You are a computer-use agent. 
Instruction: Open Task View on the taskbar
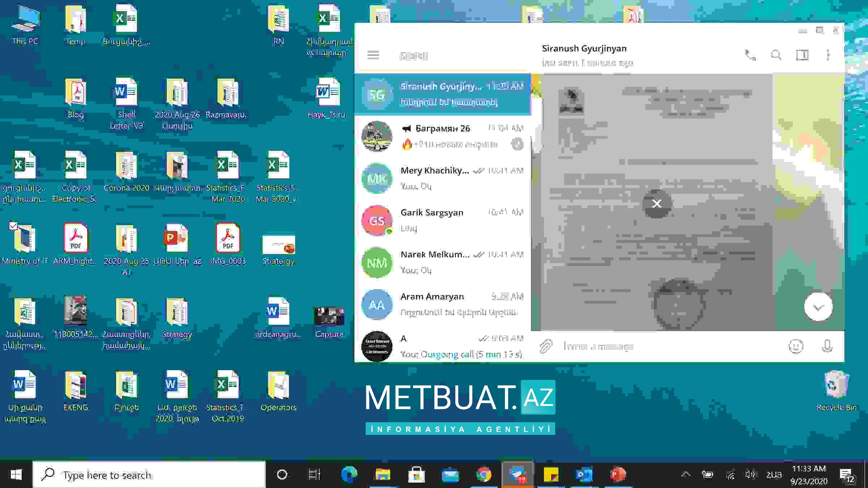click(314, 475)
